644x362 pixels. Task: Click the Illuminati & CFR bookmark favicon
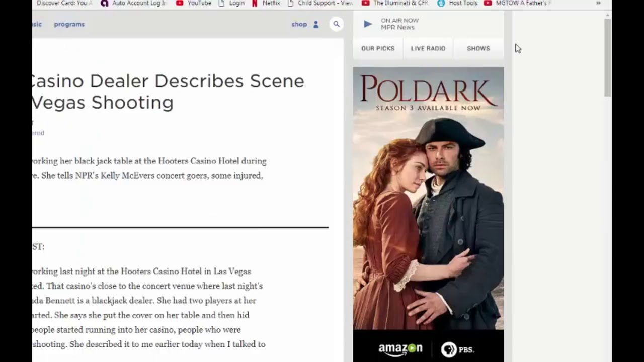[366, 3]
